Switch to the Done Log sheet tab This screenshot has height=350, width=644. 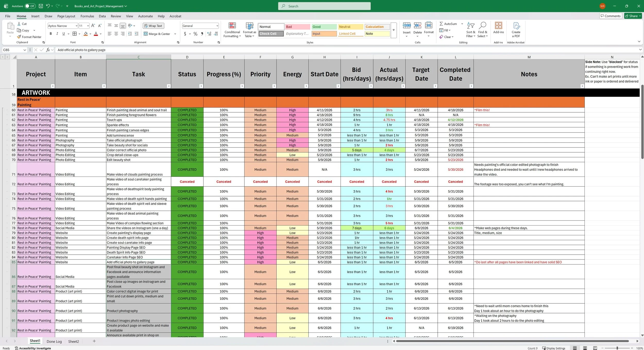coord(54,341)
